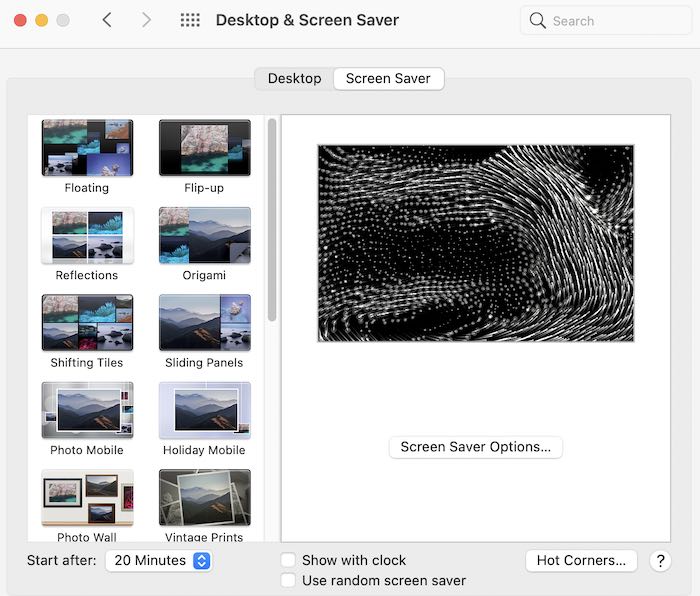Screen dimensions: 700x596
Task: Pick the Sliding Panels screen saver thumbnail
Action: pyautogui.click(x=204, y=323)
